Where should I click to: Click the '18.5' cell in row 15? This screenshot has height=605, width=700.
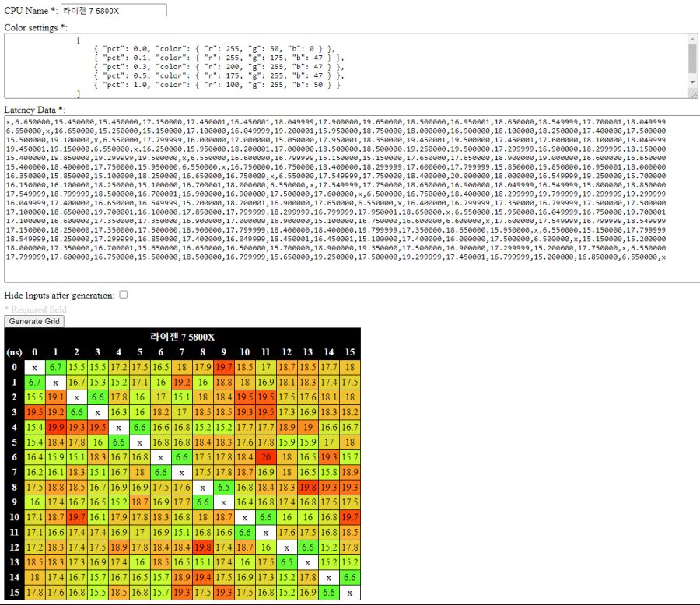[x=118, y=593]
